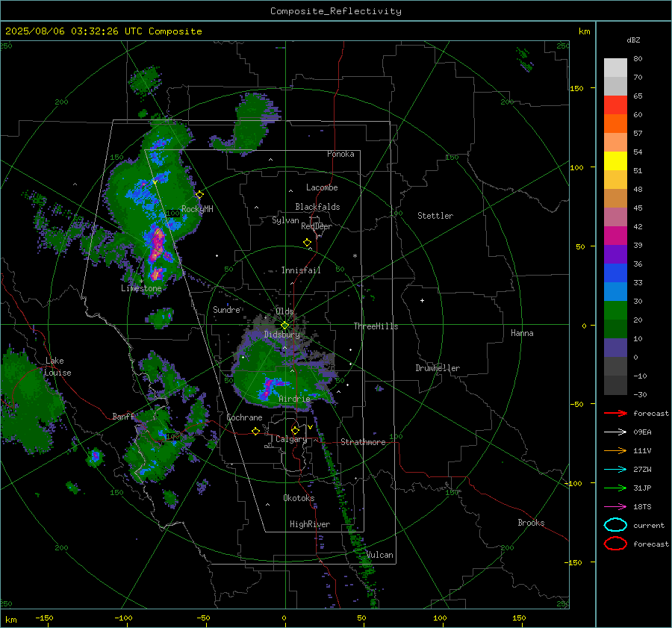Click the Composite_Reflectivity title
This screenshot has width=672, height=628.
tap(336, 11)
